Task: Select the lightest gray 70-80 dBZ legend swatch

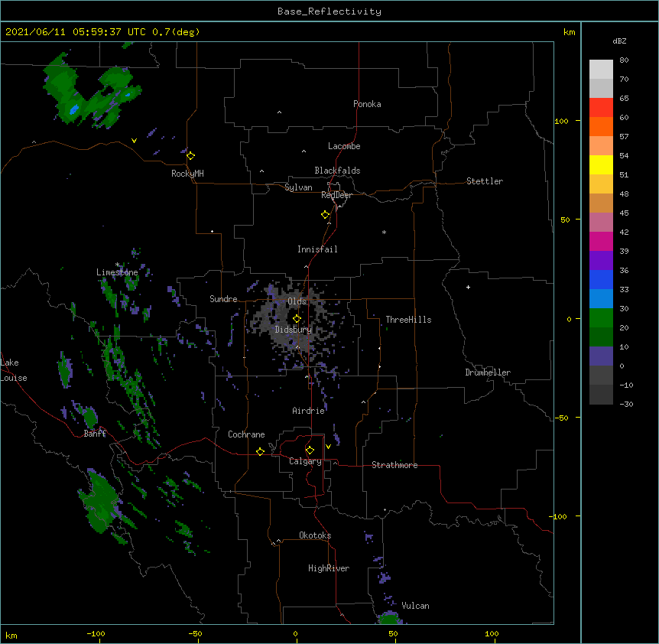Action: (601, 70)
